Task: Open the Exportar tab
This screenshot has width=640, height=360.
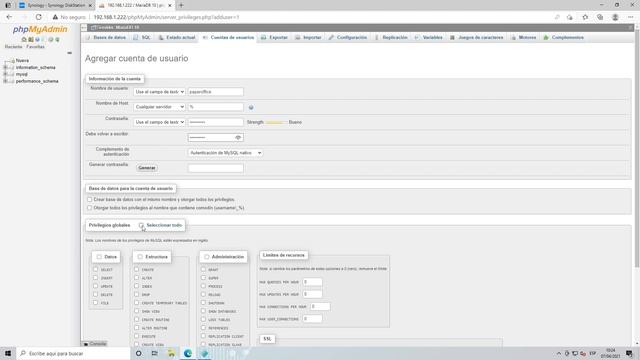Action: coord(274,38)
